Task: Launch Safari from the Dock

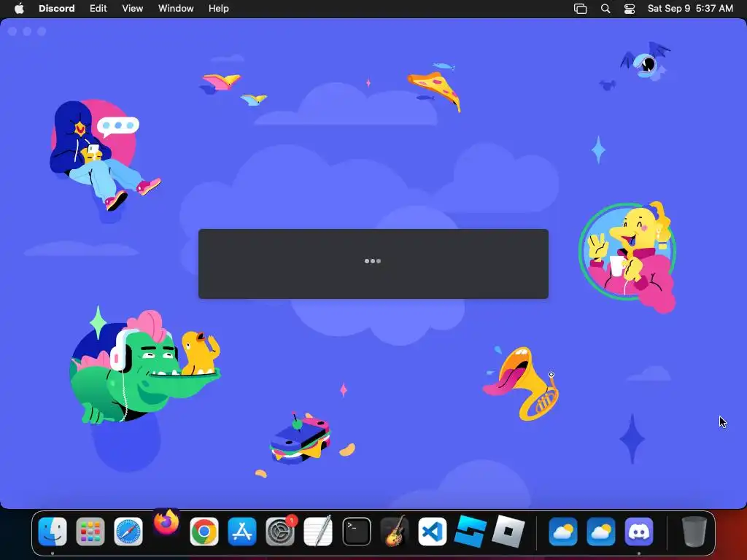Action: [x=128, y=532]
